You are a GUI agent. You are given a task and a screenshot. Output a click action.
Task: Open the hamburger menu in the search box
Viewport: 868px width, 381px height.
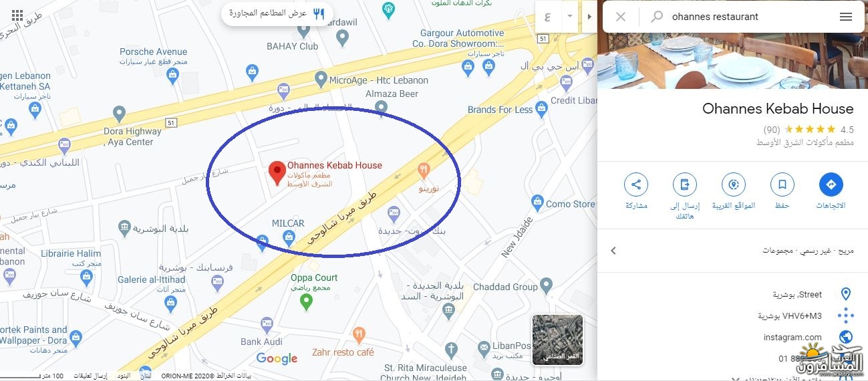click(846, 17)
